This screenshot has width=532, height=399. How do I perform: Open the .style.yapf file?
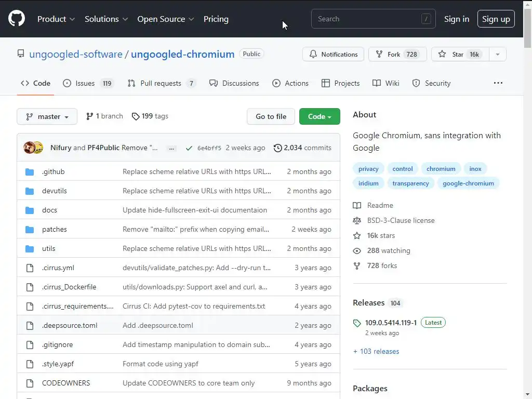(x=58, y=364)
